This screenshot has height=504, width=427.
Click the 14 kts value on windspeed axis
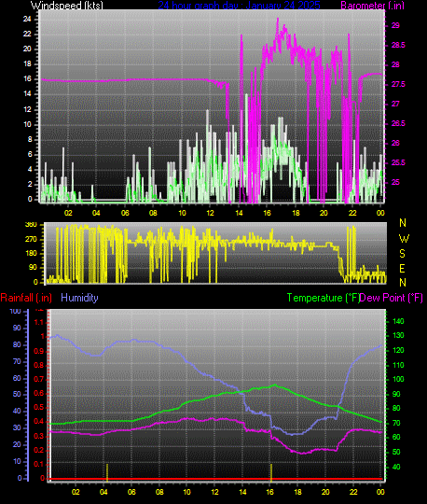point(27,94)
